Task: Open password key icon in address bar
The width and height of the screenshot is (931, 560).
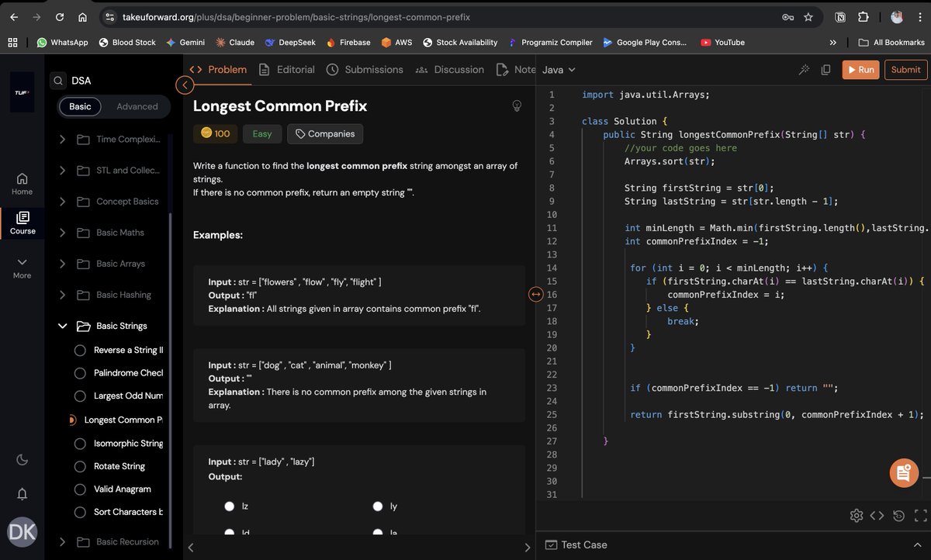Action: click(x=787, y=16)
